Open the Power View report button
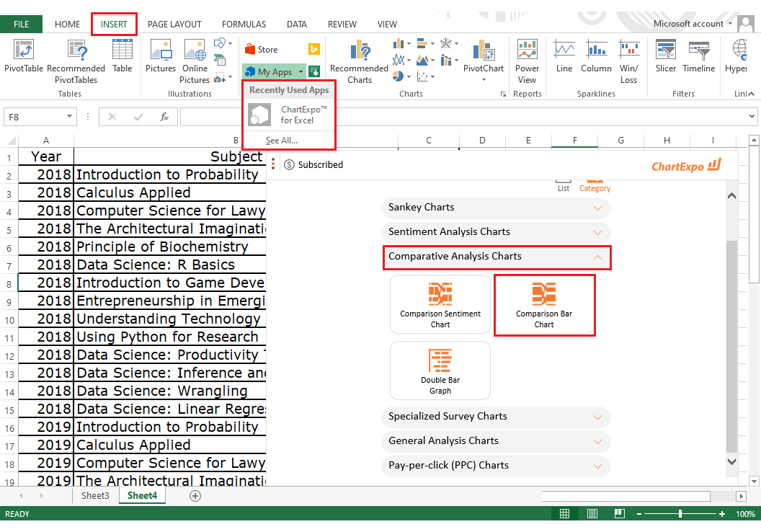This screenshot has height=532, width=761. click(527, 61)
